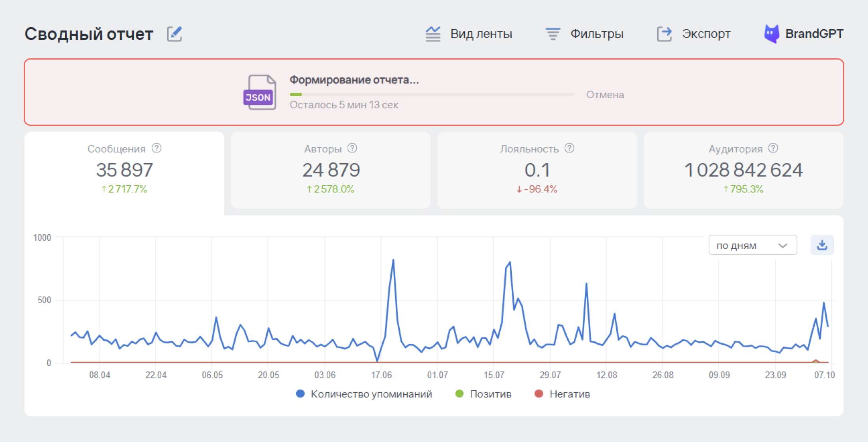This screenshot has height=442, width=868.
Task: Click the 35 897 messages value
Action: tap(124, 170)
